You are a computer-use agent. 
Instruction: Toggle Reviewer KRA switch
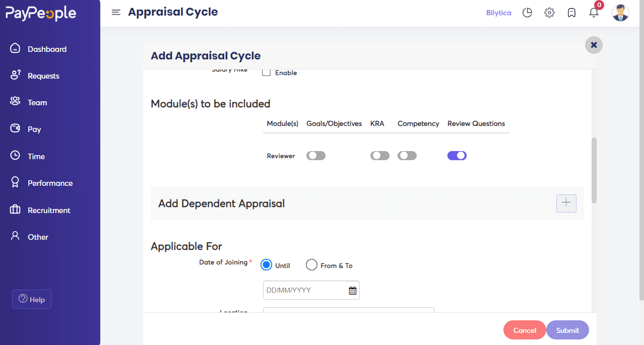point(380,156)
